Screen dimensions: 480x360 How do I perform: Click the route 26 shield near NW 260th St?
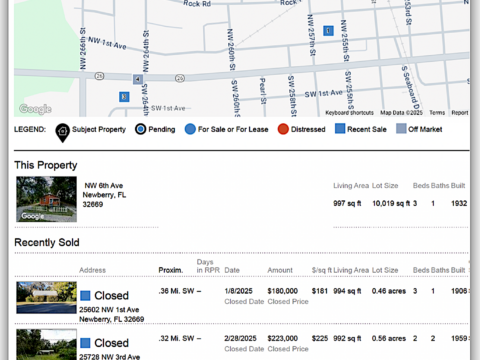180,78
